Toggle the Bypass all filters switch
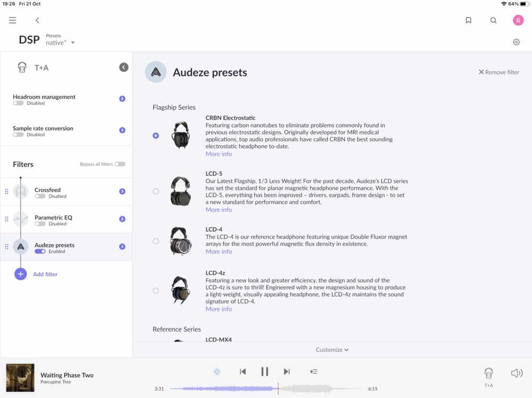This screenshot has height=398, width=532. [120, 164]
